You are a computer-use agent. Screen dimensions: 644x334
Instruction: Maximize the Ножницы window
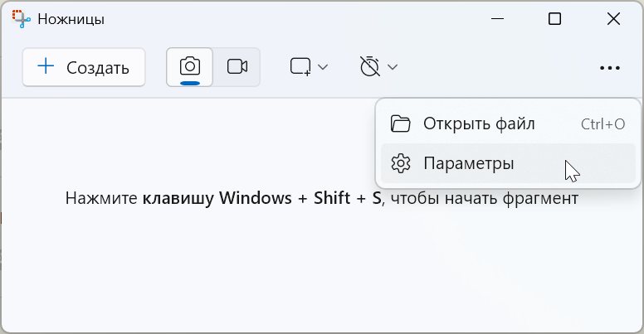(555, 19)
